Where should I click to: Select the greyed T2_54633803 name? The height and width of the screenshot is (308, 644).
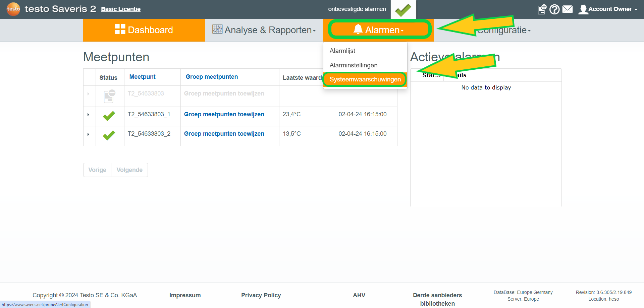[x=146, y=94]
